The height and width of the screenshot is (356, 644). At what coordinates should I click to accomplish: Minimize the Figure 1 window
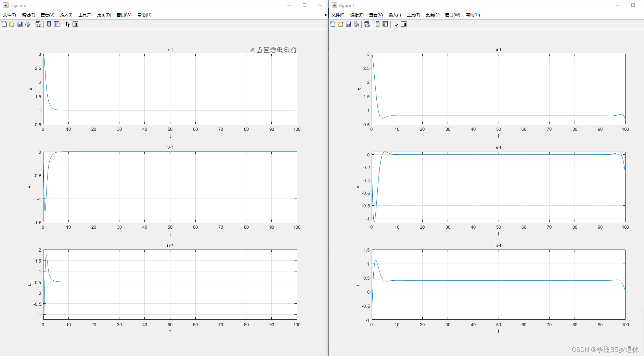618,5
